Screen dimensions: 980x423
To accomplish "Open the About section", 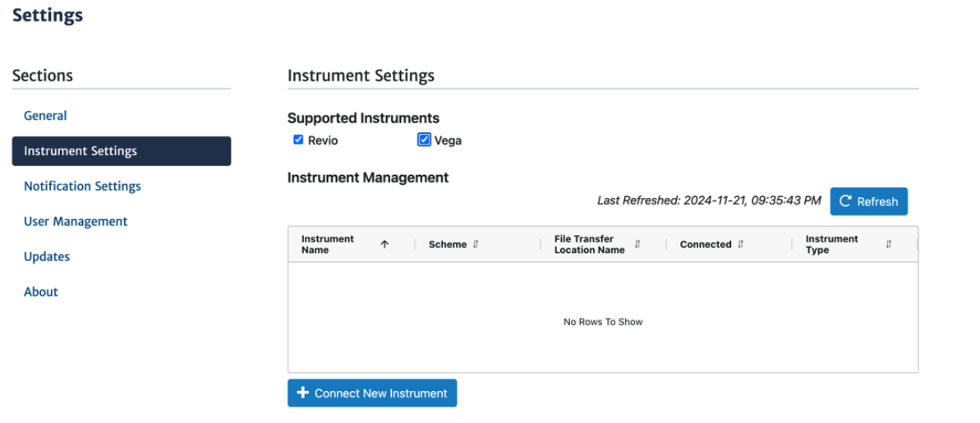I will click(41, 292).
